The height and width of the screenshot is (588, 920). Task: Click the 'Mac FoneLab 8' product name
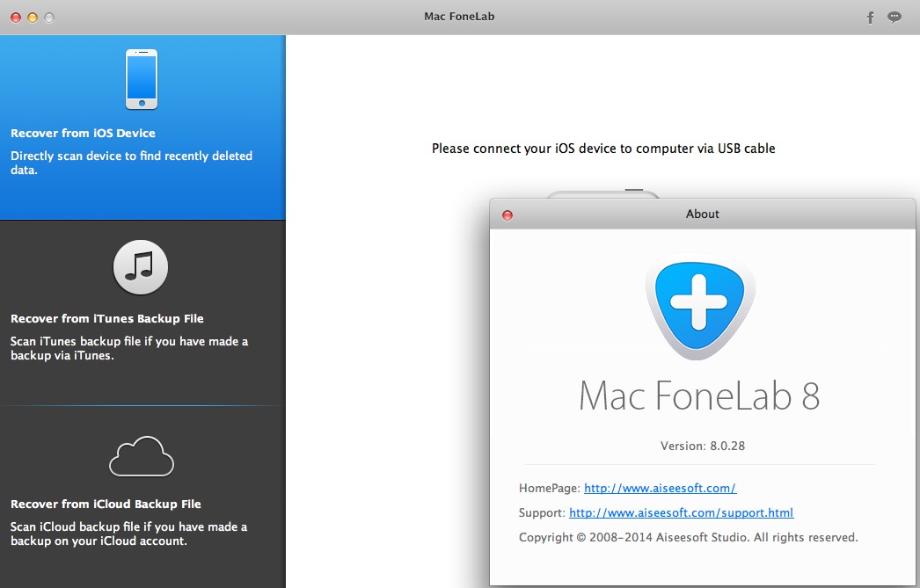click(699, 396)
